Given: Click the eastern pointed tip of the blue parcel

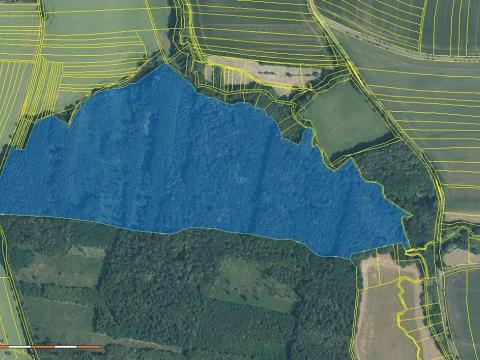Looking at the screenshot, I should tap(409, 215).
